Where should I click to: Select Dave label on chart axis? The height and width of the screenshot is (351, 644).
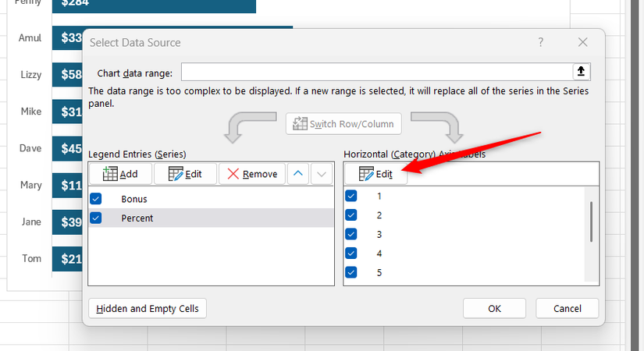[30, 148]
